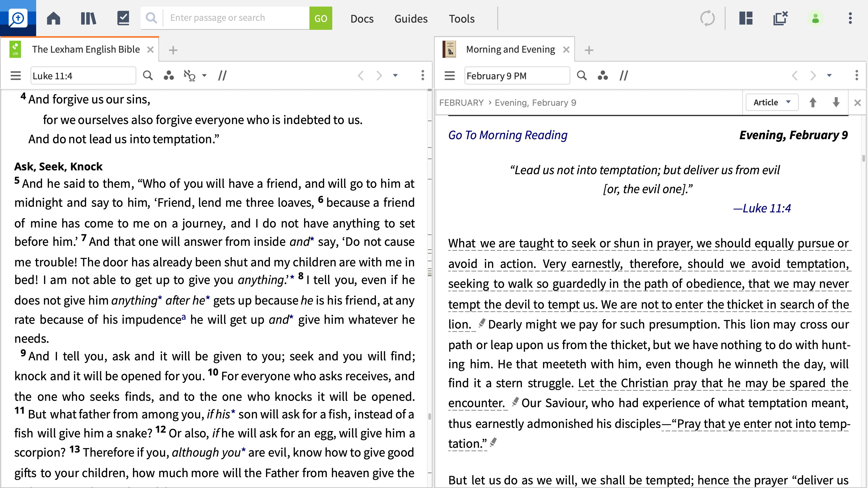Open visual filters in the Lexham Bible panel
The image size is (868, 488).
[x=168, y=75]
